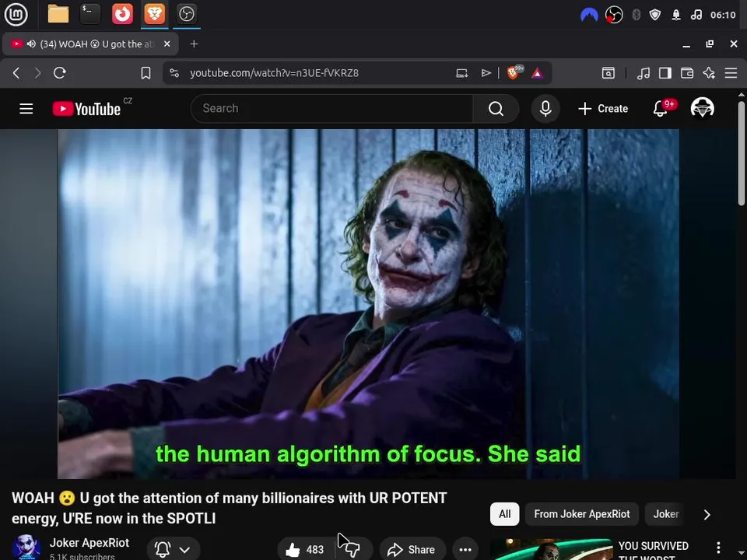This screenshot has height=560, width=747.
Task: Open the orange Firefox-style browser launcher
Action: click(122, 14)
